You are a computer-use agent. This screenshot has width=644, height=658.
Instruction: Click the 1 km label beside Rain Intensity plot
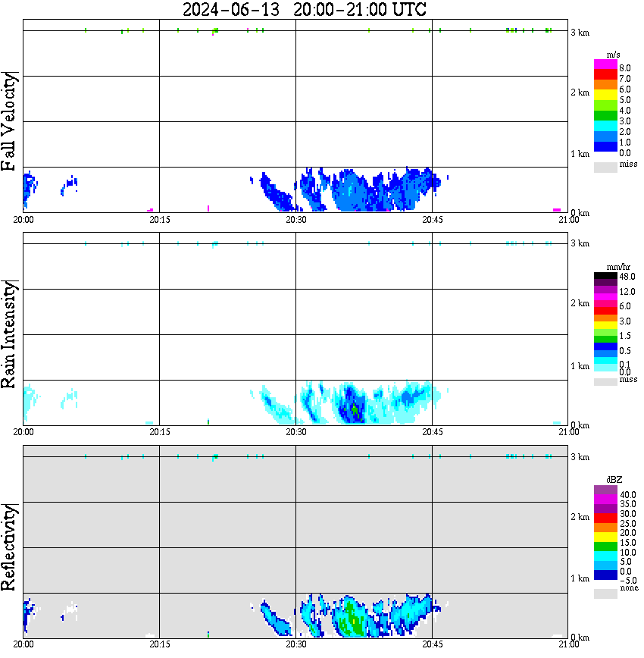pos(580,366)
